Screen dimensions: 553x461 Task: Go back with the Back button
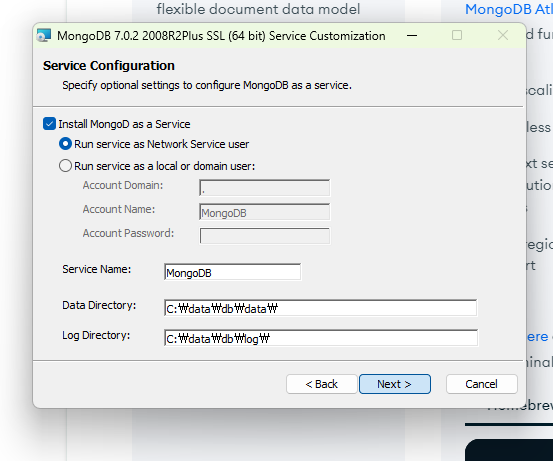point(322,384)
